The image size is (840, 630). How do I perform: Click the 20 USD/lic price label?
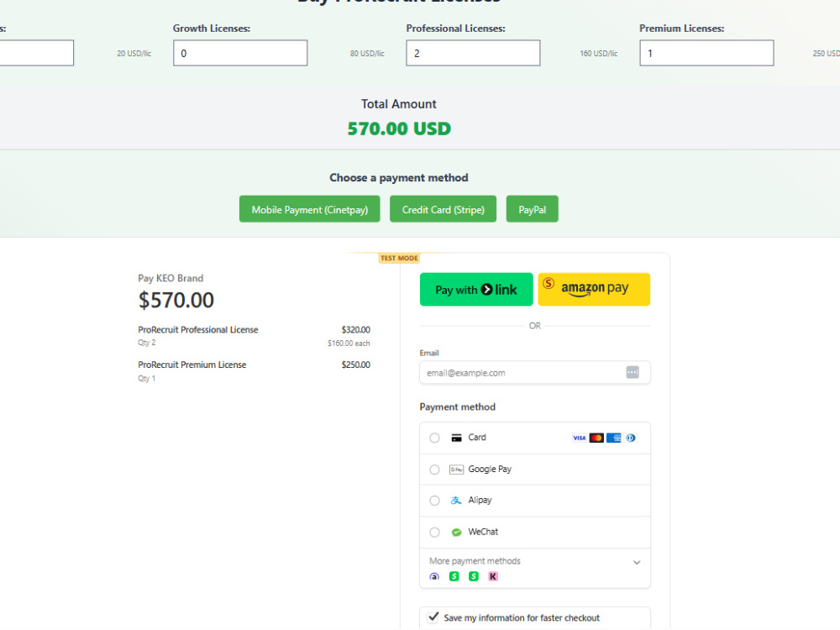pyautogui.click(x=134, y=54)
